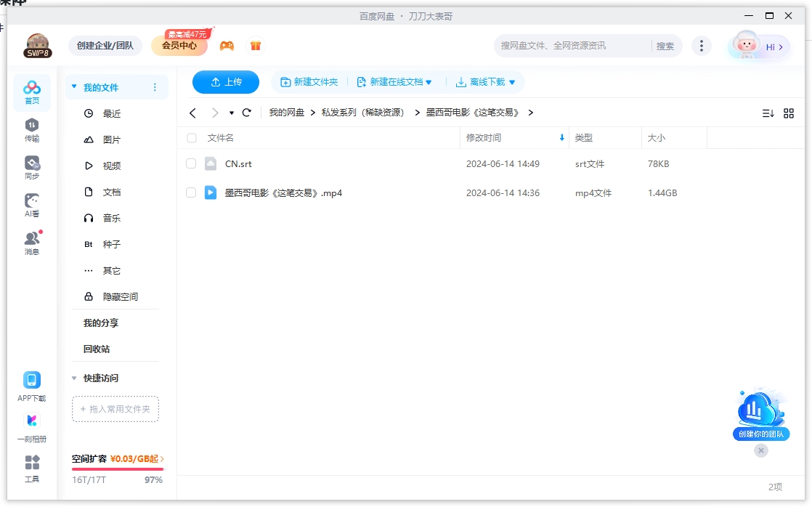Go to 我的网盘 breadcrumb
Image resolution: width=812 pixels, height=507 pixels.
pyautogui.click(x=287, y=113)
